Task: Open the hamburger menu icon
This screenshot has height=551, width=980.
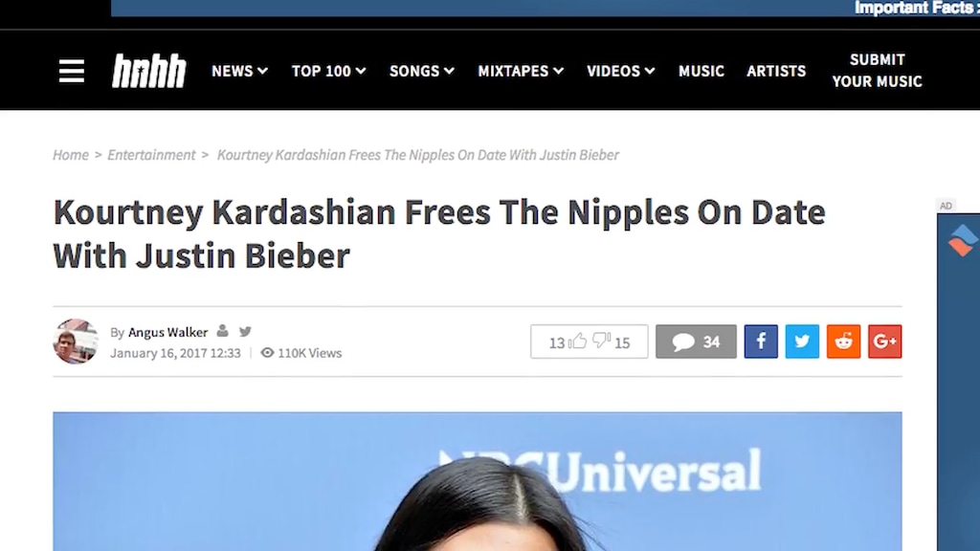Action: 71,71
